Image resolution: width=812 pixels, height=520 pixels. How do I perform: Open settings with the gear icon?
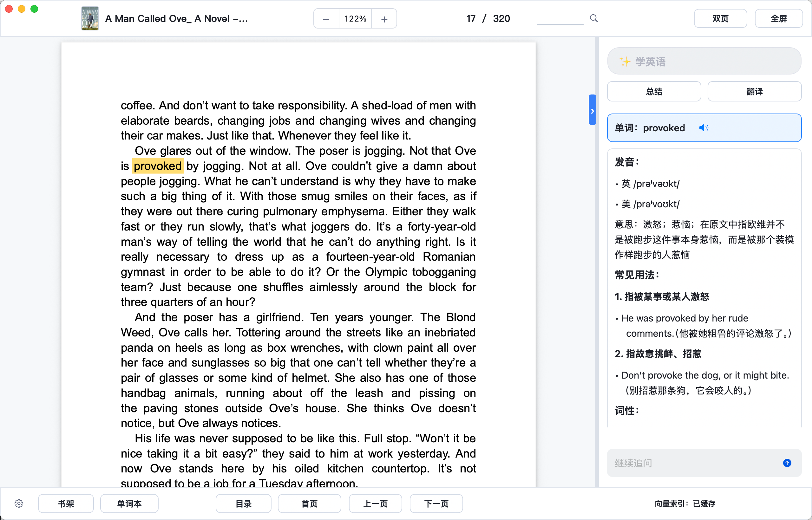point(19,503)
